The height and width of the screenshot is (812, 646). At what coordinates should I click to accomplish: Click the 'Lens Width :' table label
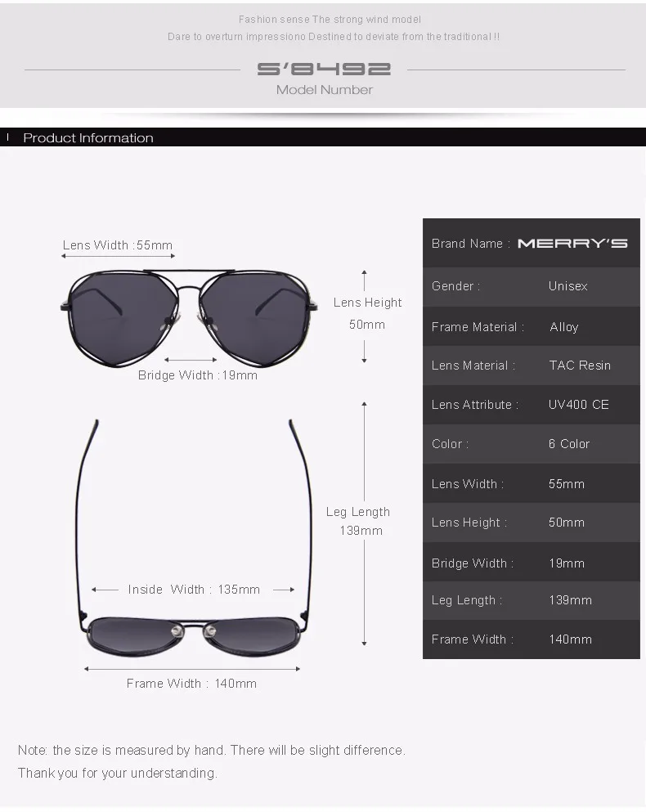467,483
